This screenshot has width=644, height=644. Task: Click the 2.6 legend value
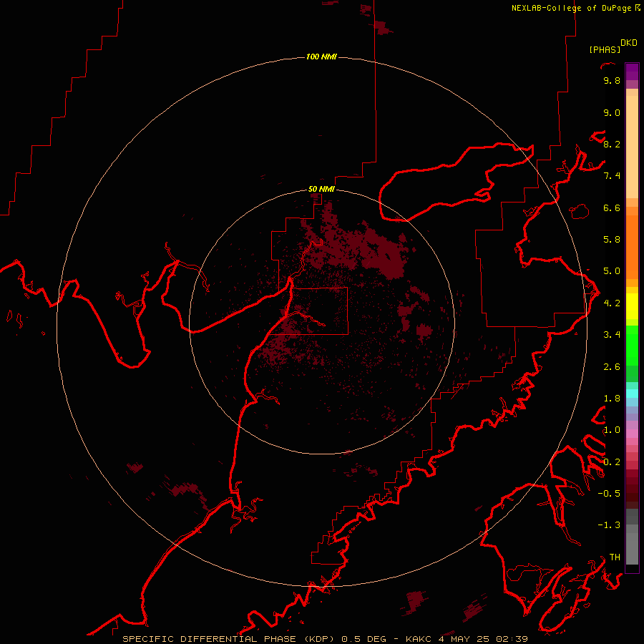coord(612,367)
